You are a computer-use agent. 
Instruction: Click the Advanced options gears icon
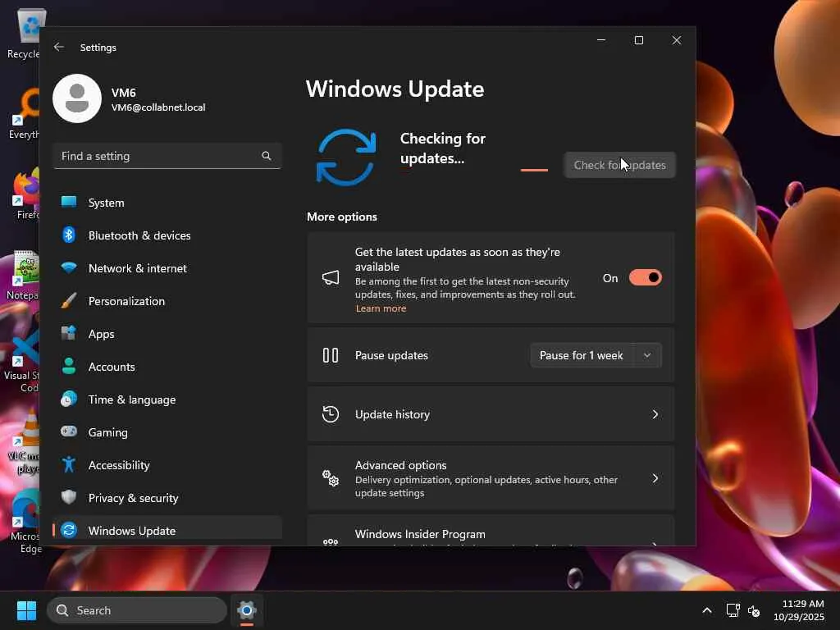tap(331, 477)
